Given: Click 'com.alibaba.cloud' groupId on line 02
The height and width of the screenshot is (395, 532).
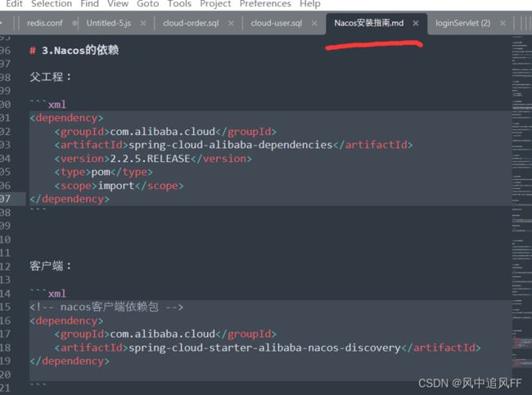Looking at the screenshot, I should pyautogui.click(x=163, y=132).
